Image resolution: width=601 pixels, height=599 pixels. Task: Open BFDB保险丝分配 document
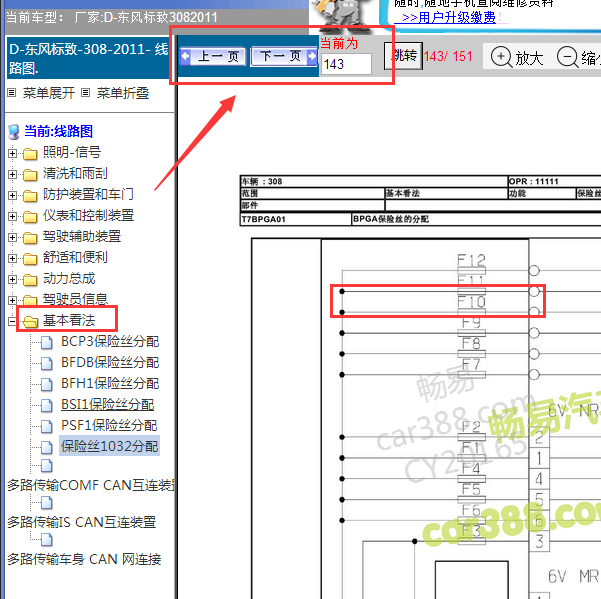coord(110,363)
